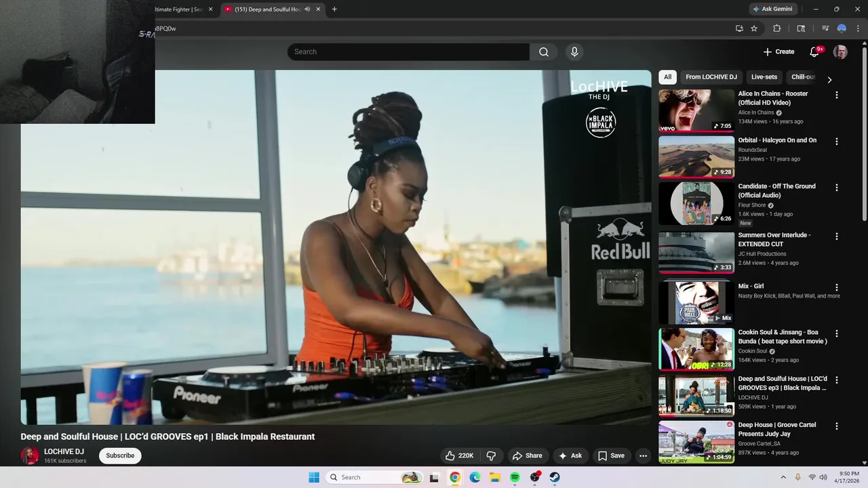The height and width of the screenshot is (488, 868).
Task: Open Cookin Soul Boa Bunda thumbnail
Action: click(696, 349)
